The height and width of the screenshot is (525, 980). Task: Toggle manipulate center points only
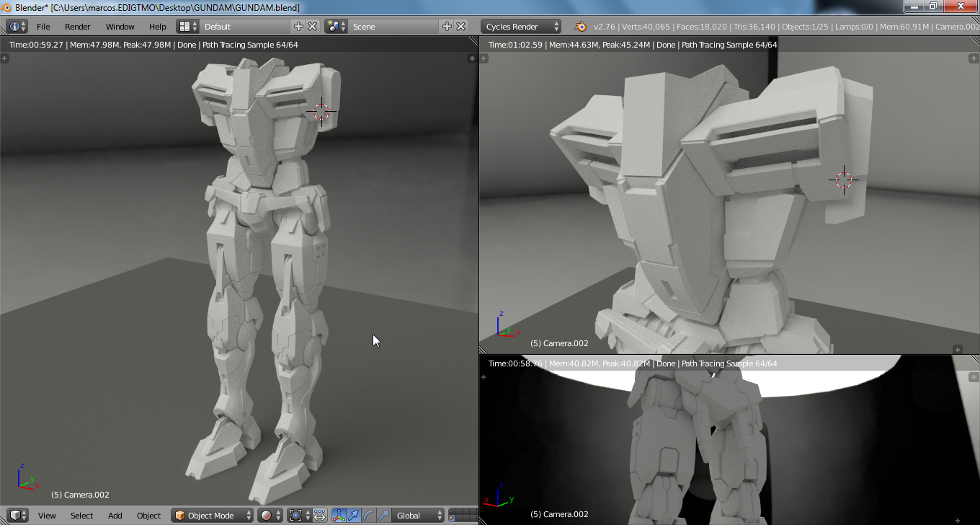coord(319,516)
